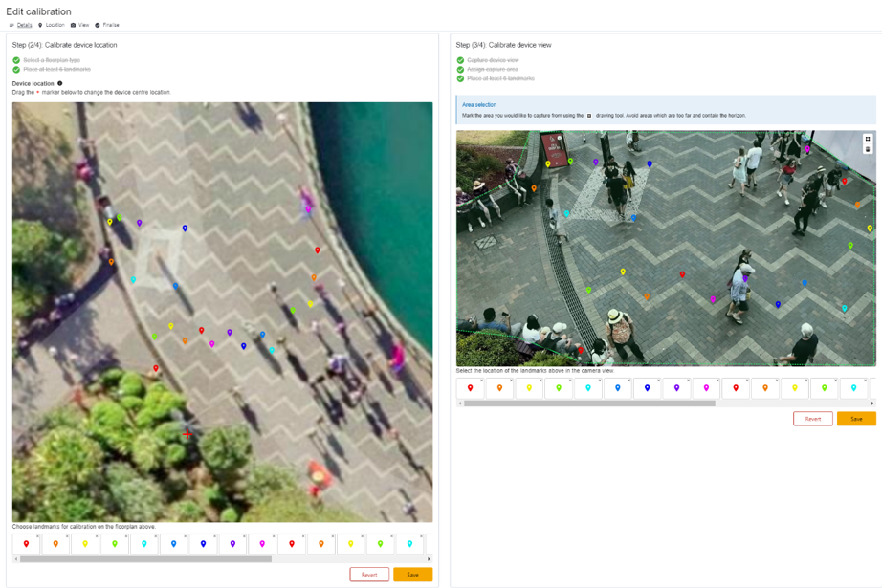
Task: Remove the light blue landmark from camera view list
Action: pyautogui.click(x=628, y=381)
